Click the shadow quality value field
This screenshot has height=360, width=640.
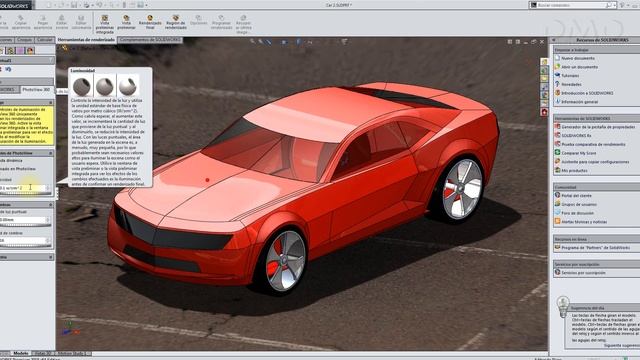[x=22, y=240]
